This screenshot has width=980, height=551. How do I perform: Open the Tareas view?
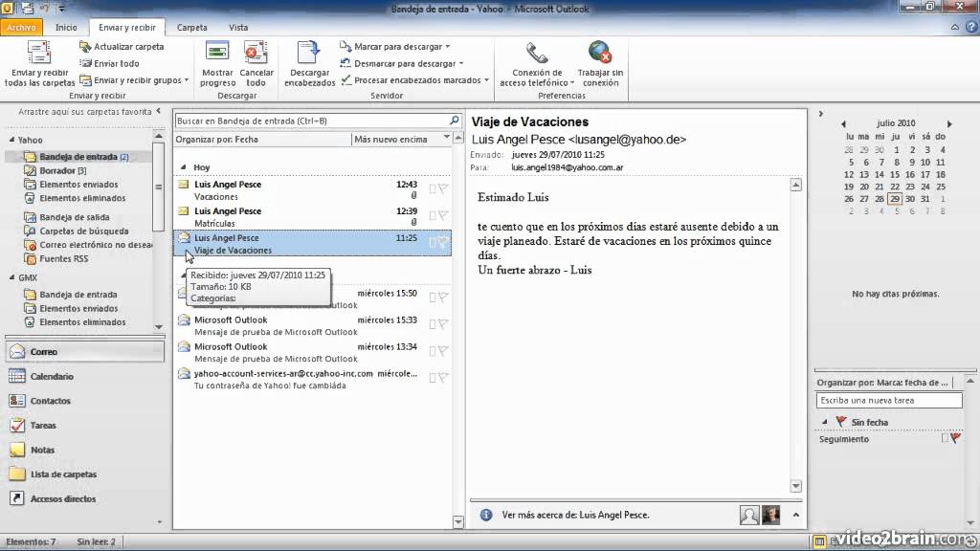tap(84, 426)
